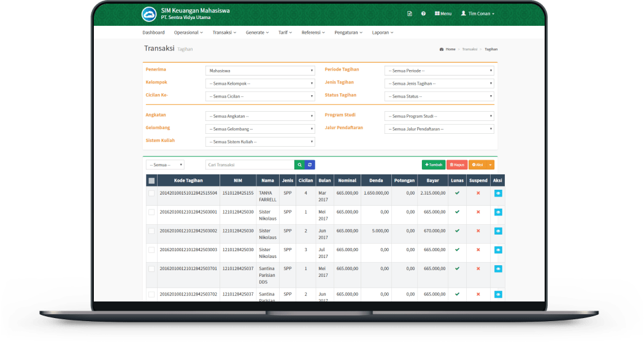Select checkbox for bill ending 2503002
Image resolution: width=644 pixels, height=342 pixels.
151,231
